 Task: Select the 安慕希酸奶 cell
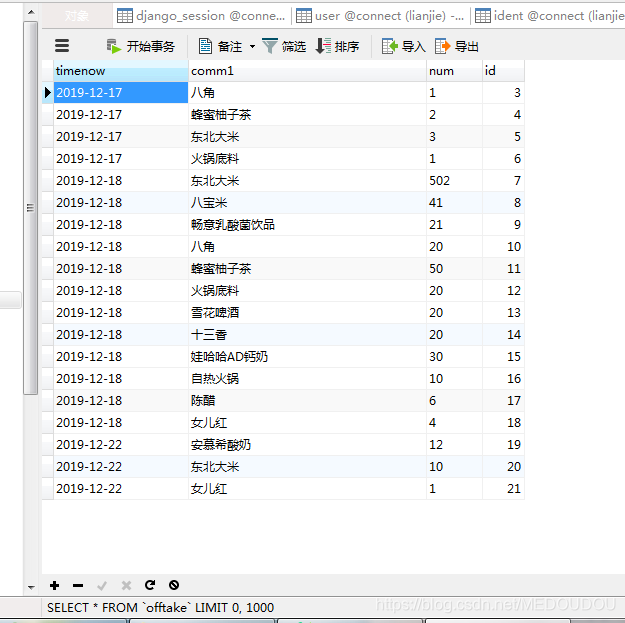pyautogui.click(x=307, y=444)
